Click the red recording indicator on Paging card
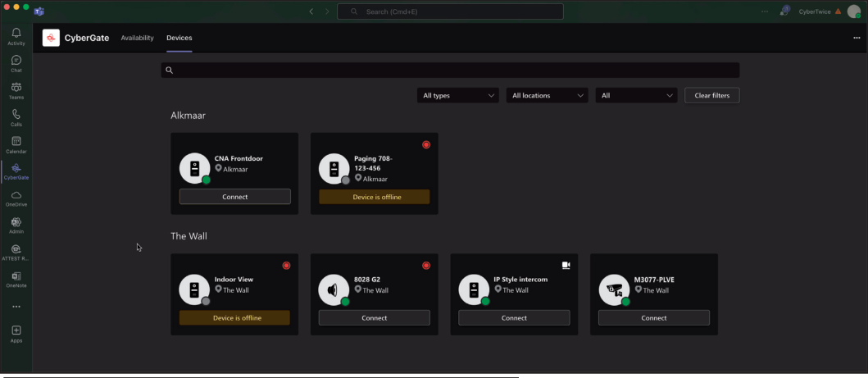Viewport: 868px width, 378px height. coord(425,144)
